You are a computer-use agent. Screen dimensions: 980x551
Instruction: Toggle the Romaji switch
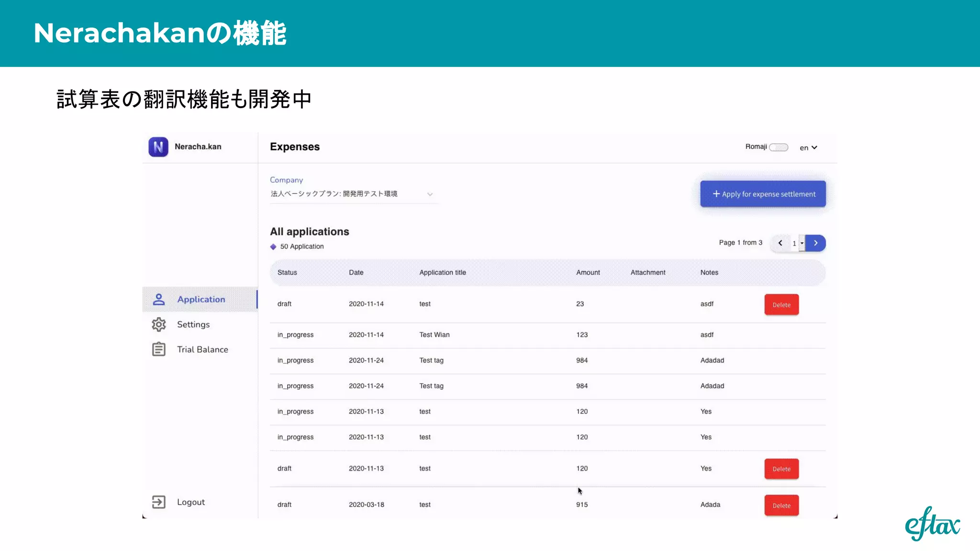[x=779, y=147]
